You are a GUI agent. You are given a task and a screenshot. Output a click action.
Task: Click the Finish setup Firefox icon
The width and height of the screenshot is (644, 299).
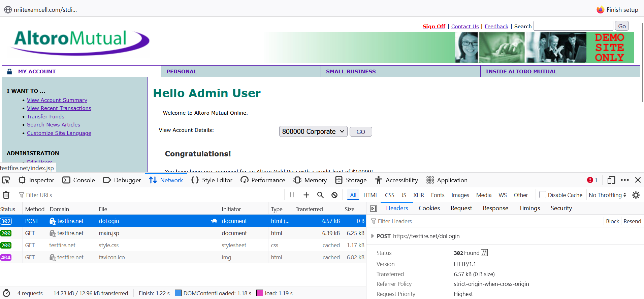coord(600,10)
